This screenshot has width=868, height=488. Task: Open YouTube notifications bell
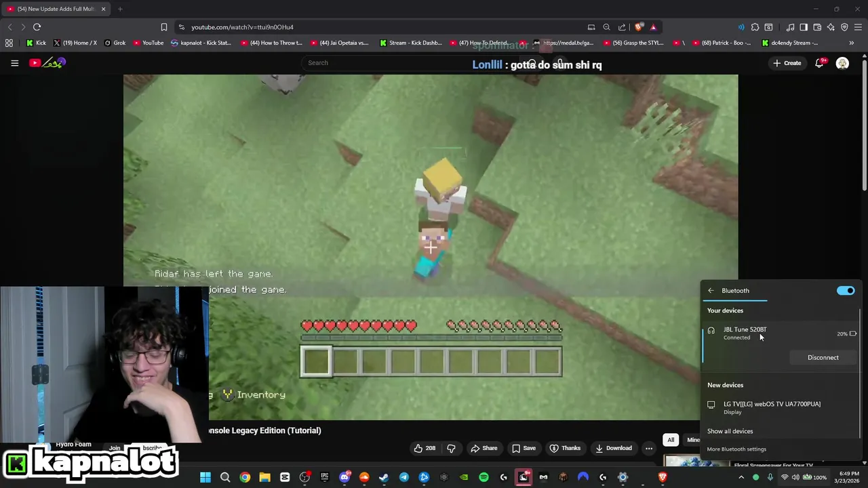point(819,63)
